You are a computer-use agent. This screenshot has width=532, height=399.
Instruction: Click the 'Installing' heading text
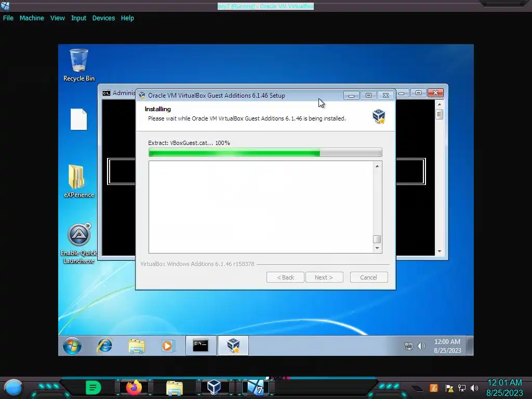point(158,109)
